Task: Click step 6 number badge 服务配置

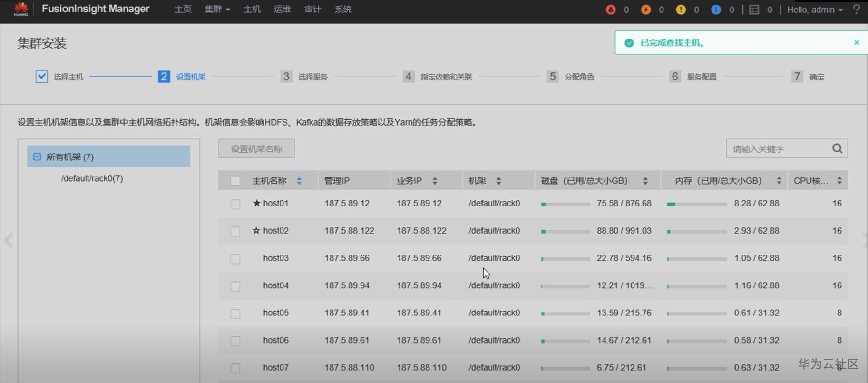Action: click(x=674, y=77)
